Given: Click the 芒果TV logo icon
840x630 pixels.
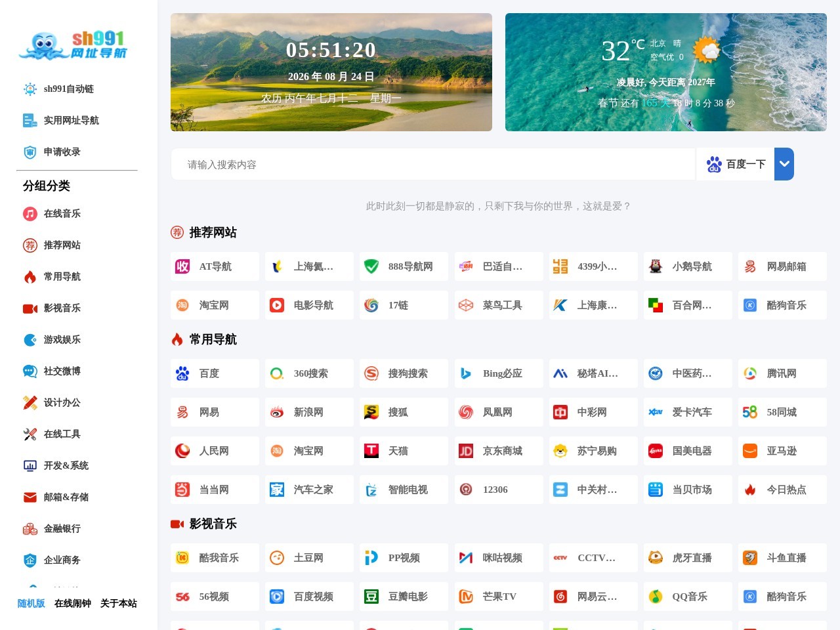Looking at the screenshot, I should [x=466, y=597].
